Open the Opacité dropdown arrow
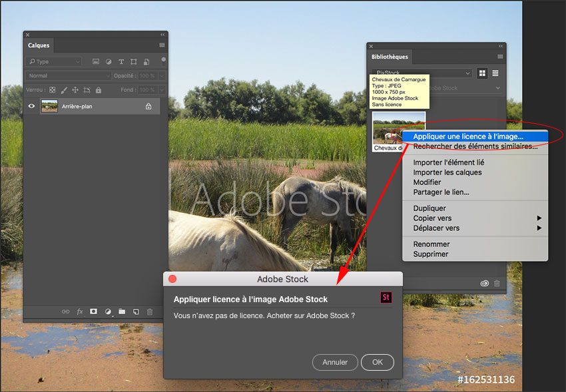This screenshot has width=566, height=392. (162, 76)
